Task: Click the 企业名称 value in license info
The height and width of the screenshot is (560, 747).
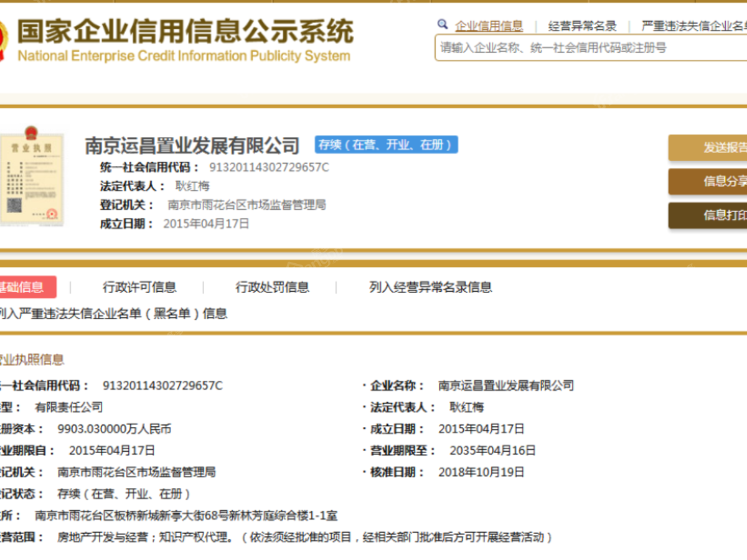Action: pyautogui.click(x=506, y=386)
